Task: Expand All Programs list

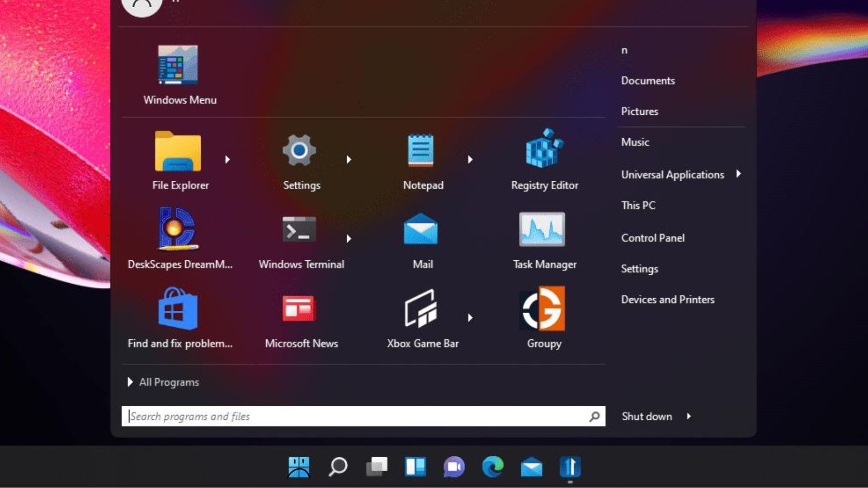Action: point(164,382)
